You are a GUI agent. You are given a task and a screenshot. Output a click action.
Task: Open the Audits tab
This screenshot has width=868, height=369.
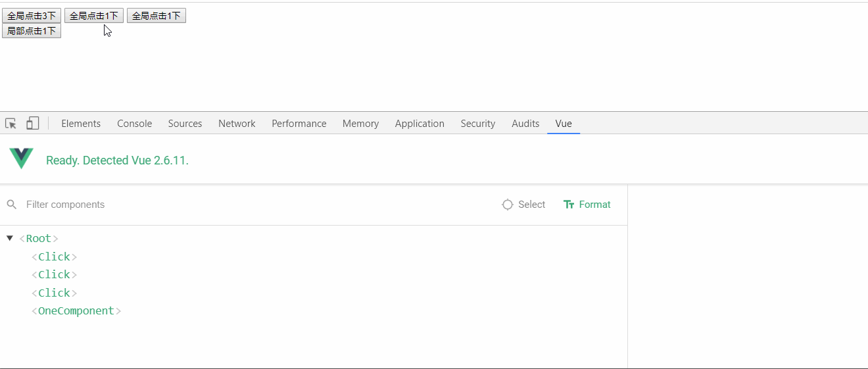click(525, 124)
